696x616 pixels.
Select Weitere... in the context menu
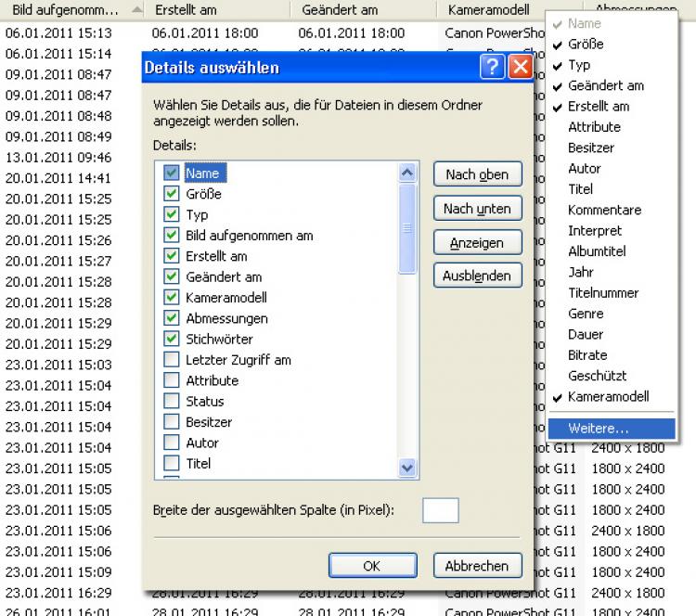point(599,429)
